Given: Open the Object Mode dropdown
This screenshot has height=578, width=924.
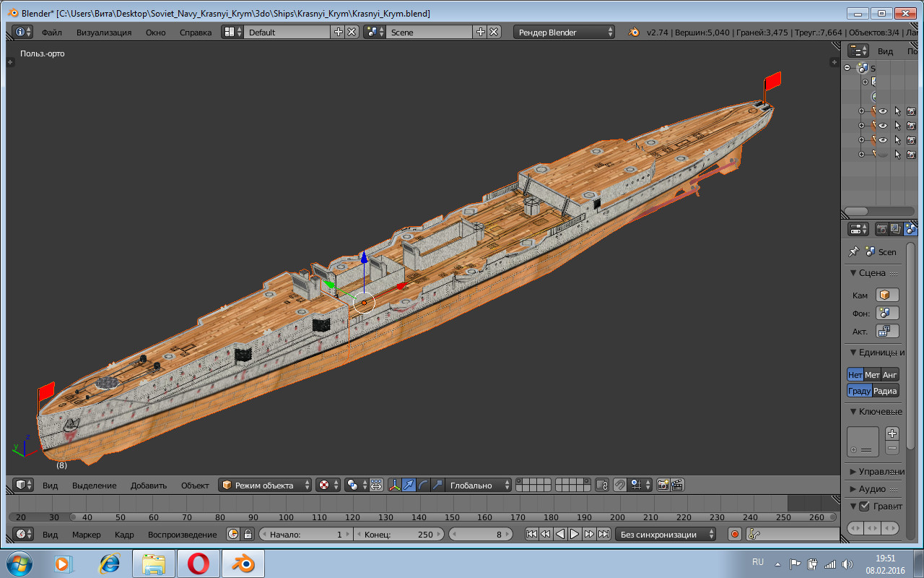Looking at the screenshot, I should pyautogui.click(x=266, y=485).
